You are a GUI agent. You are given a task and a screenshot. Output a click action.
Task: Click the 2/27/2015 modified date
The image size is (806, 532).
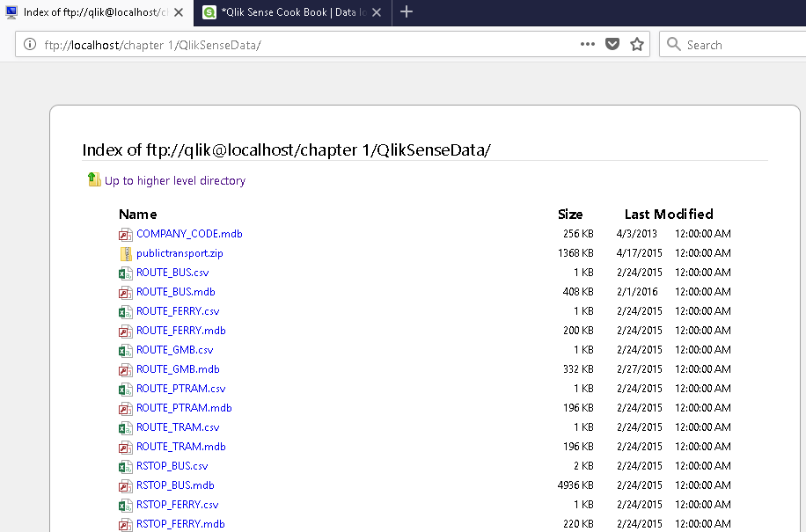640,369
